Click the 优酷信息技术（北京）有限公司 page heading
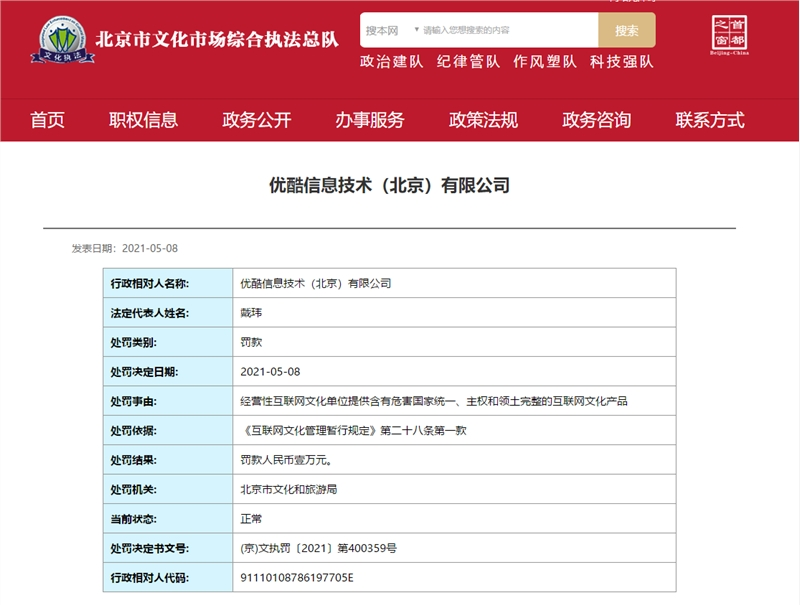 click(390, 185)
